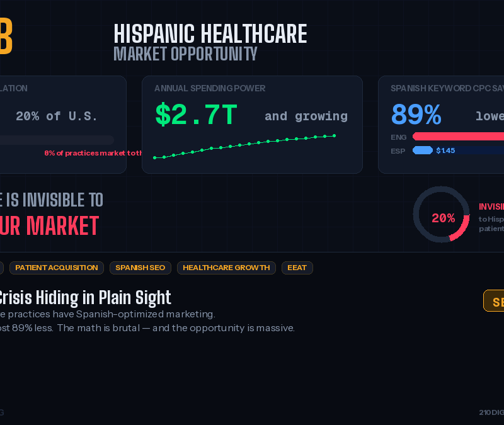Click the Crisis Hiding in Plain Sight headline
504x425 pixels.
(x=85, y=297)
